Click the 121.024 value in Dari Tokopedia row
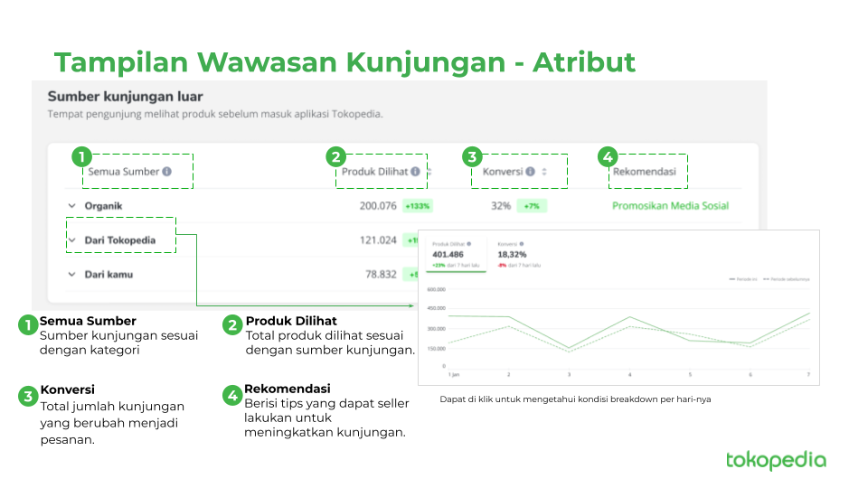 coord(378,240)
